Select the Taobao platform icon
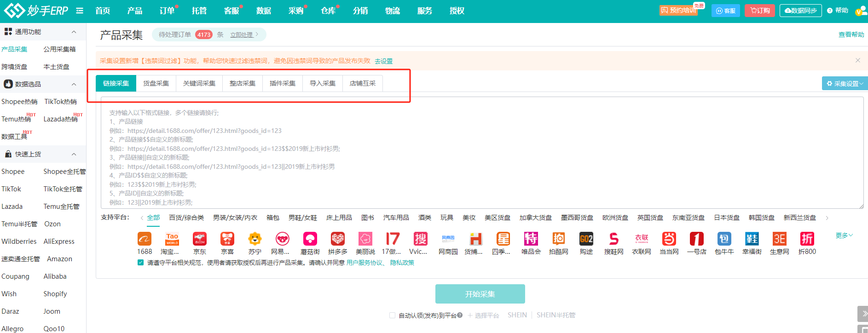The image size is (868, 333). point(172,239)
